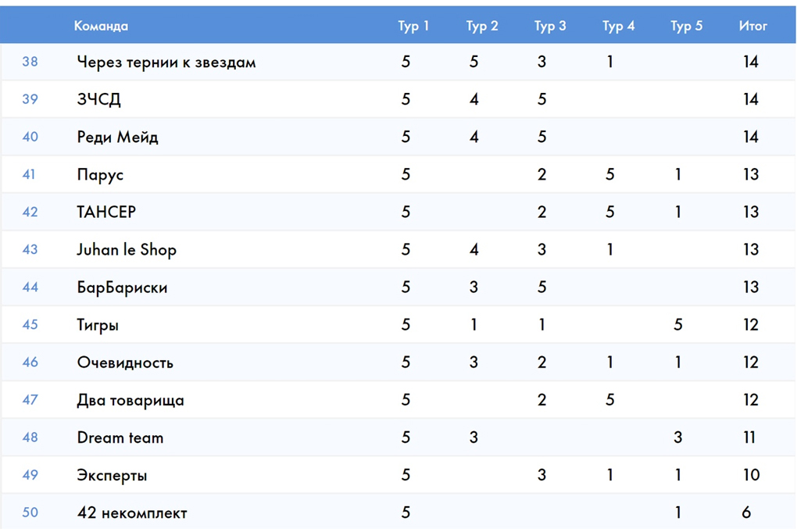This screenshot has height=532, width=797.
Task: Select the Тигры team name
Action: [98, 325]
